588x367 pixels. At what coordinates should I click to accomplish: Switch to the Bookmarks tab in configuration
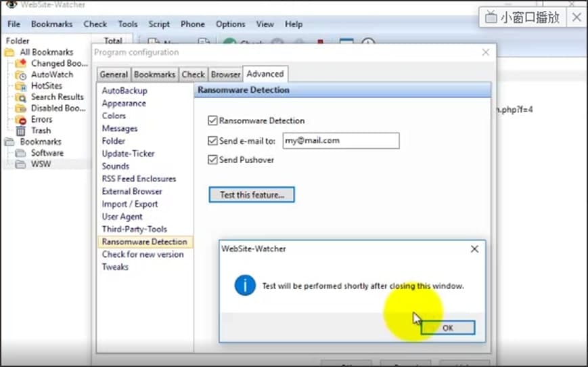pyautogui.click(x=154, y=74)
